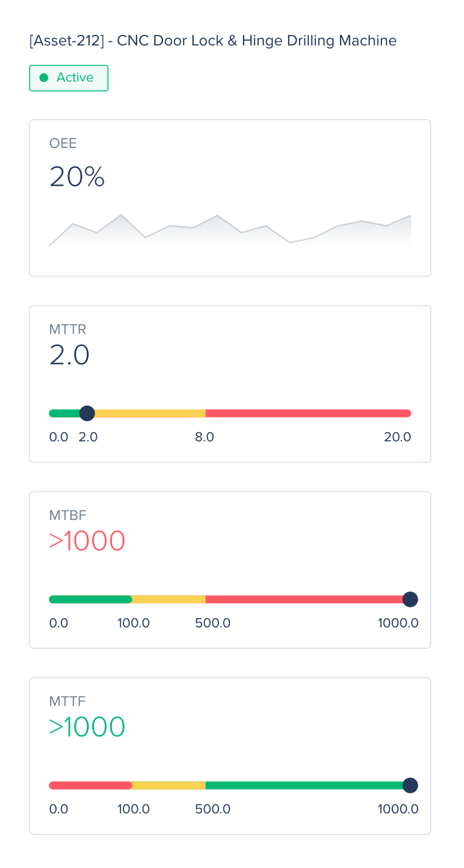Click the green >1000 MTTF value
The width and height of the screenshot is (464, 868).
(x=87, y=727)
